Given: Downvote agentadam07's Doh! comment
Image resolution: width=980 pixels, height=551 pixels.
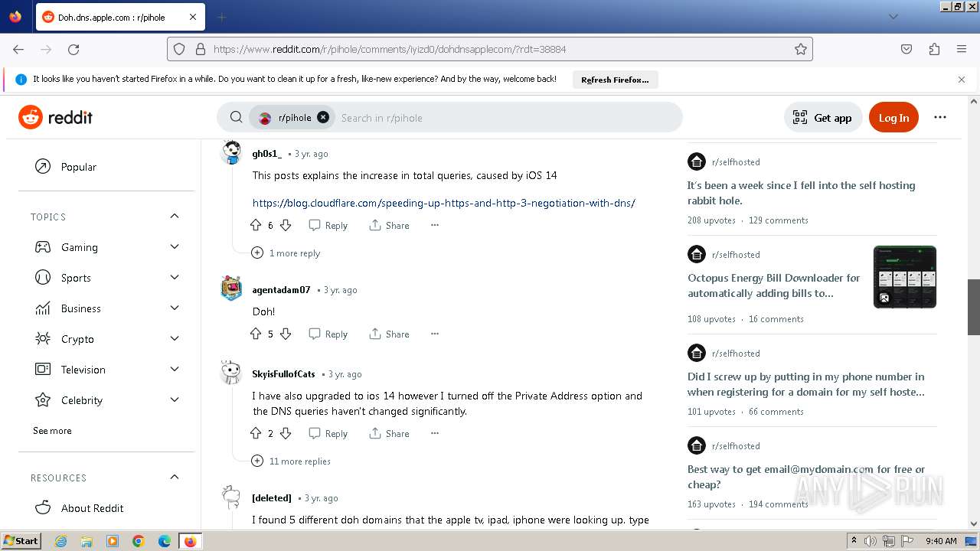Looking at the screenshot, I should pos(286,334).
